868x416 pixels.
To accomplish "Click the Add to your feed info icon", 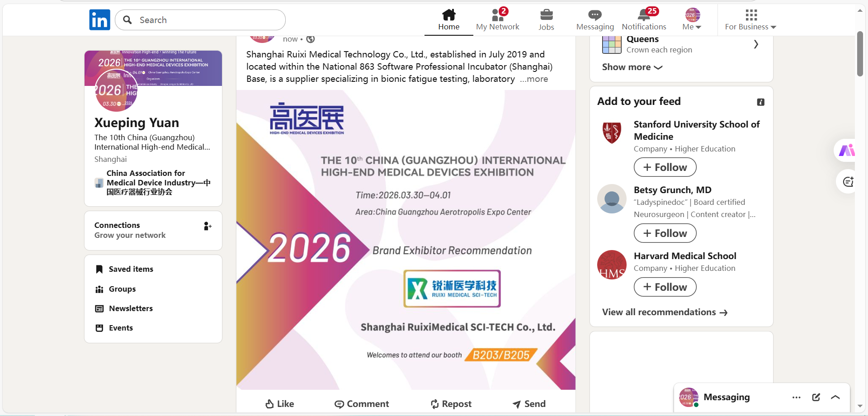I will pos(760,102).
